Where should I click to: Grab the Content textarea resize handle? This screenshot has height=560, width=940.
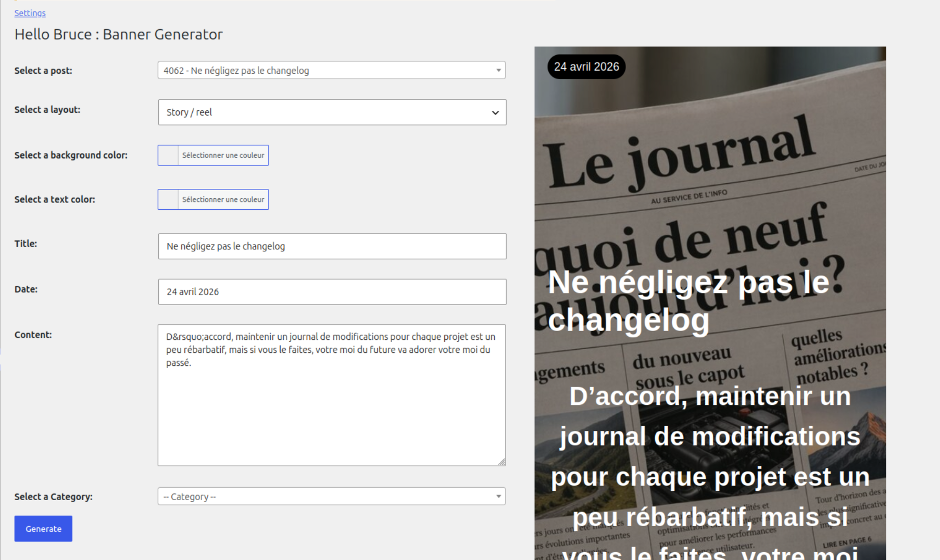[502, 462]
